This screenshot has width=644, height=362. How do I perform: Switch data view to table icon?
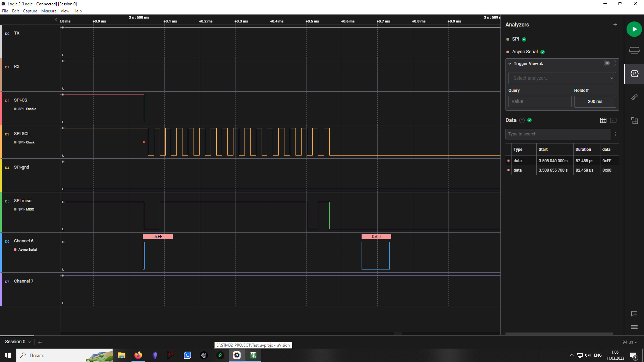point(603,120)
